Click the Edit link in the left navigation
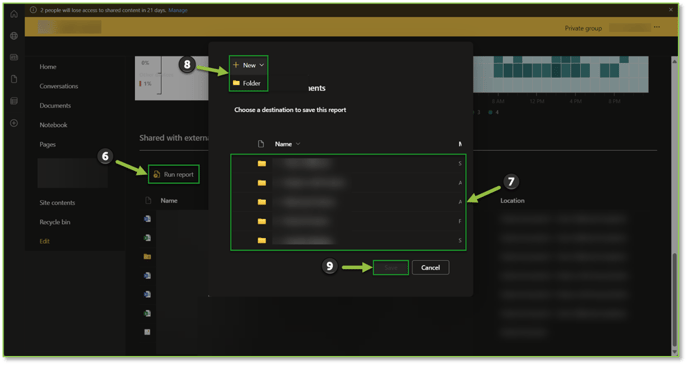The image size is (687, 365). (x=44, y=241)
